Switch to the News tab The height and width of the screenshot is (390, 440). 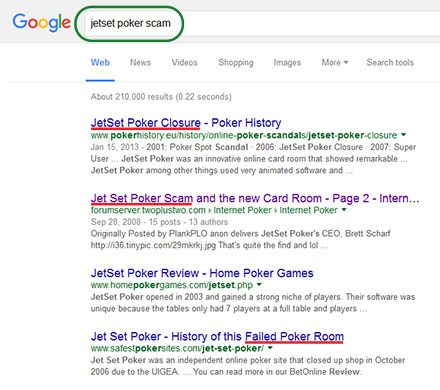(x=140, y=62)
